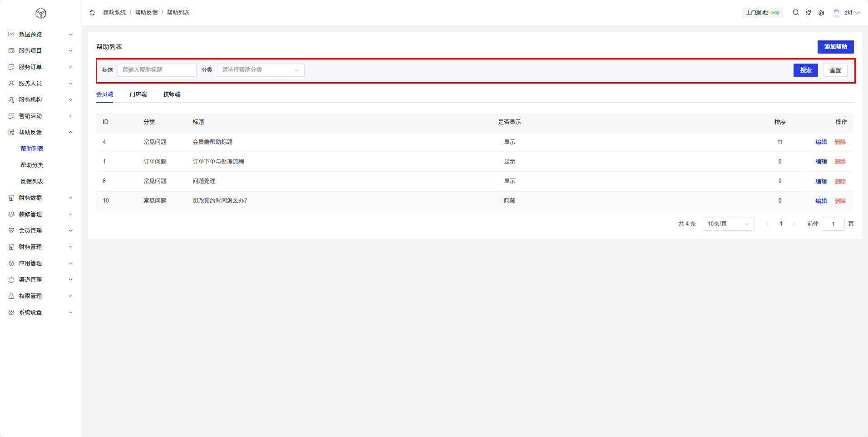Click the 添加帮助 button
The width and height of the screenshot is (868, 437).
836,47
